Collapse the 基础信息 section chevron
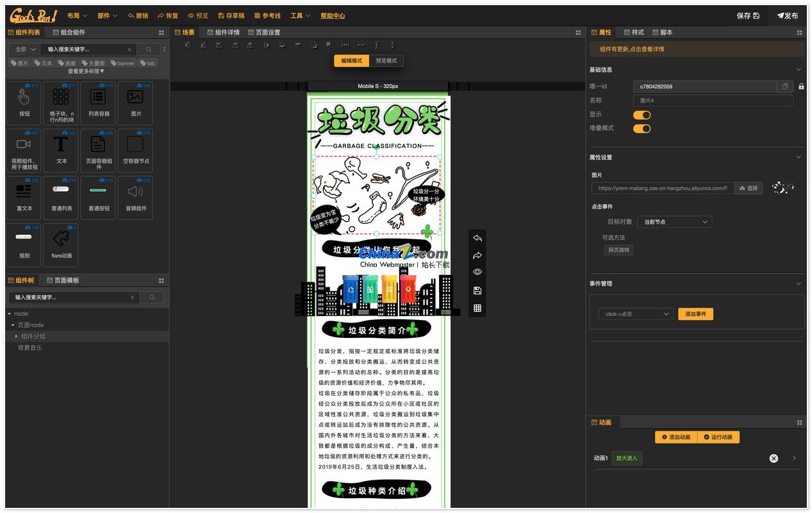This screenshot has width=812, height=513. click(x=799, y=69)
